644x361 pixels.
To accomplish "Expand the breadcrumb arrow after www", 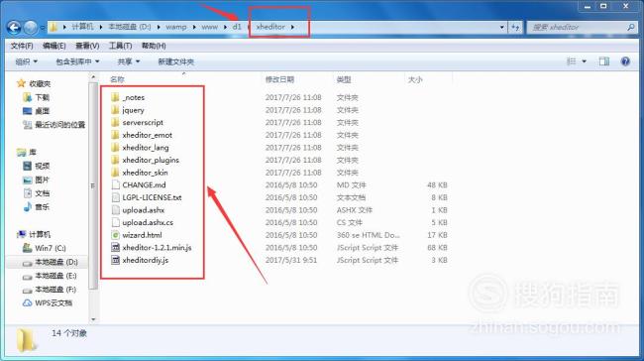I will click(225, 27).
